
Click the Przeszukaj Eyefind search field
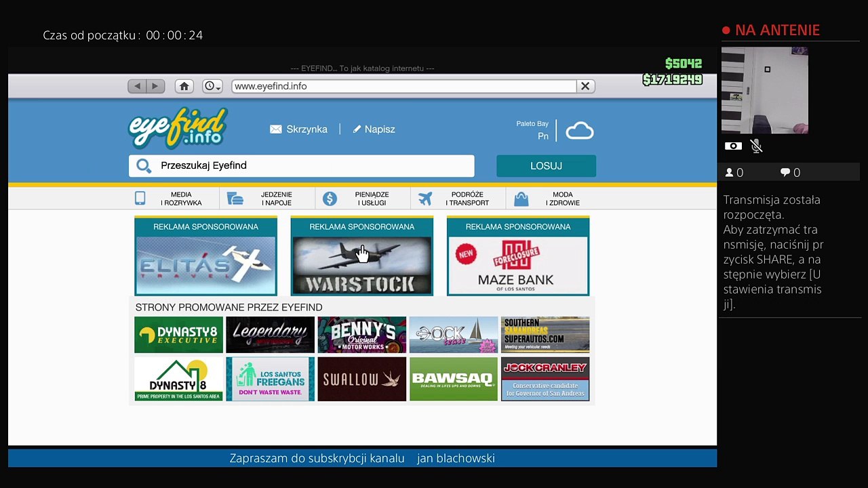point(302,165)
